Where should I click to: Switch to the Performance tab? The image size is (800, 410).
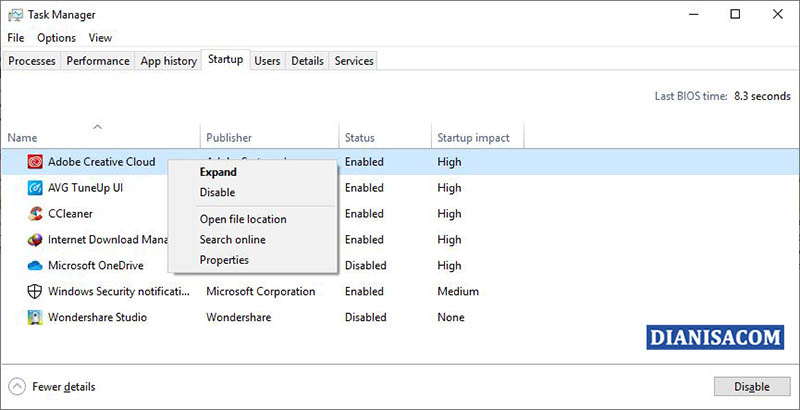(x=98, y=61)
